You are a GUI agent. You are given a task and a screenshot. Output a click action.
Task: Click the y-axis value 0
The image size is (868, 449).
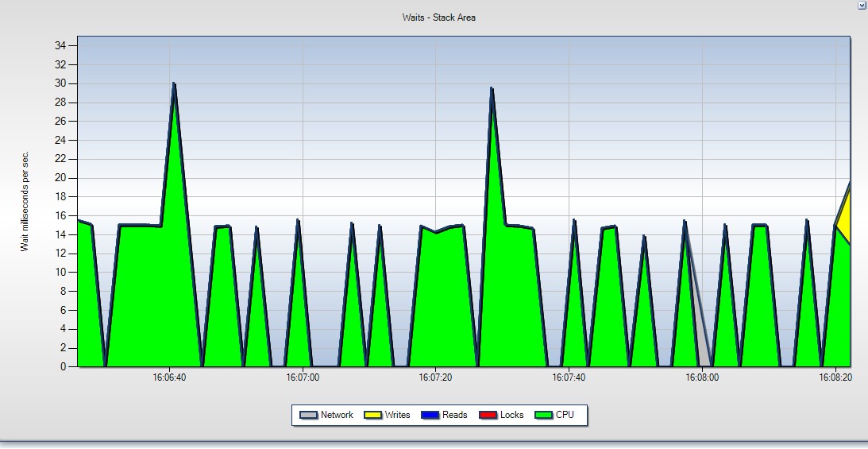click(x=63, y=366)
